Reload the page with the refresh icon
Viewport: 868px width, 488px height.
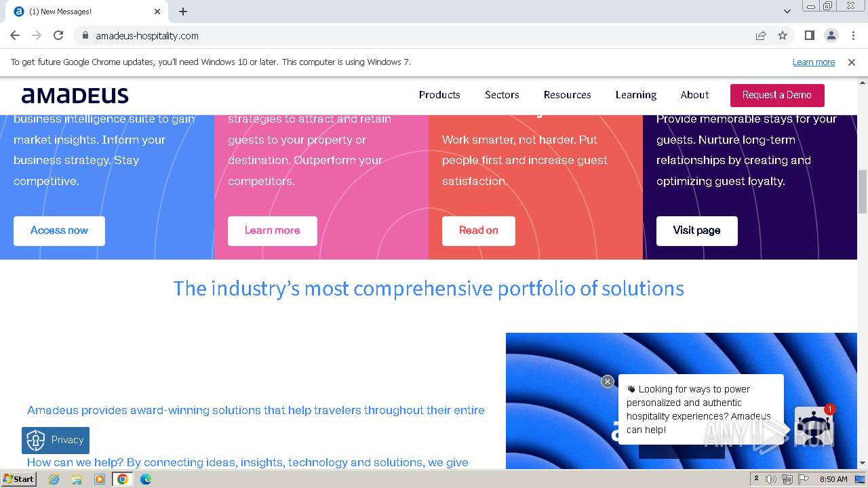(58, 35)
